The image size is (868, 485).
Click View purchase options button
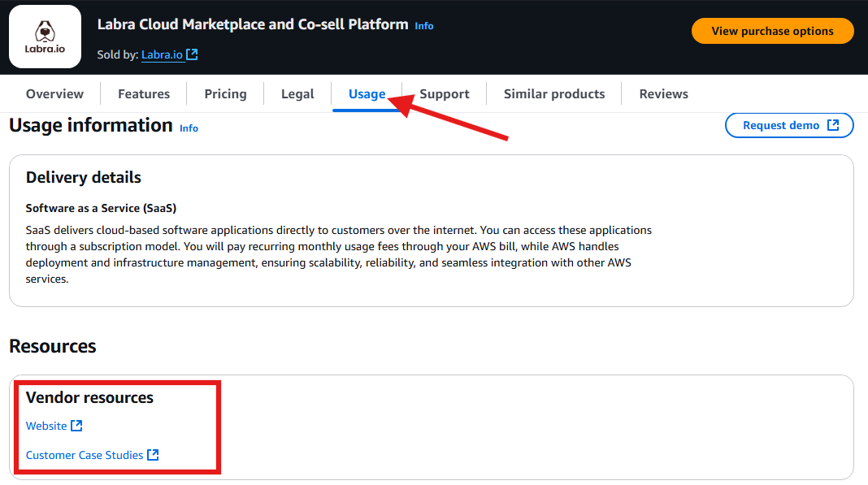pyautogui.click(x=772, y=31)
